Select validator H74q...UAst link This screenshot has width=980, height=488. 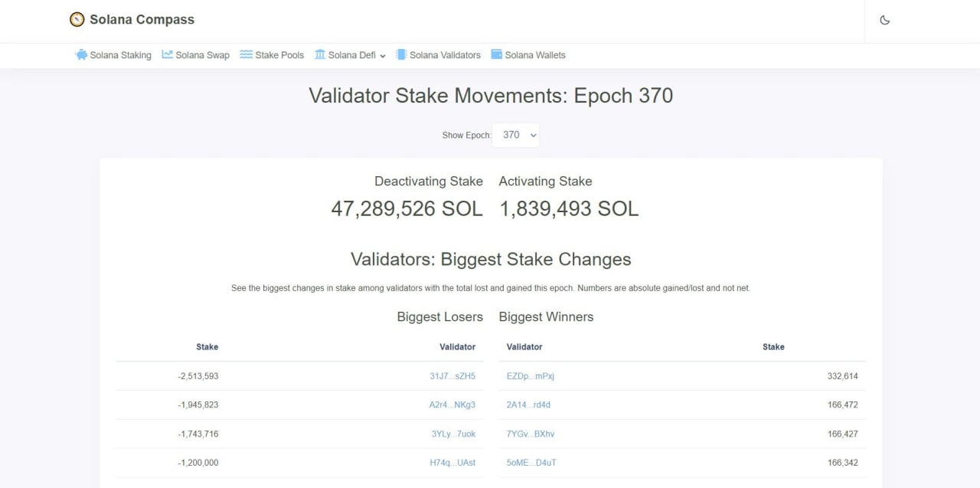click(x=452, y=463)
